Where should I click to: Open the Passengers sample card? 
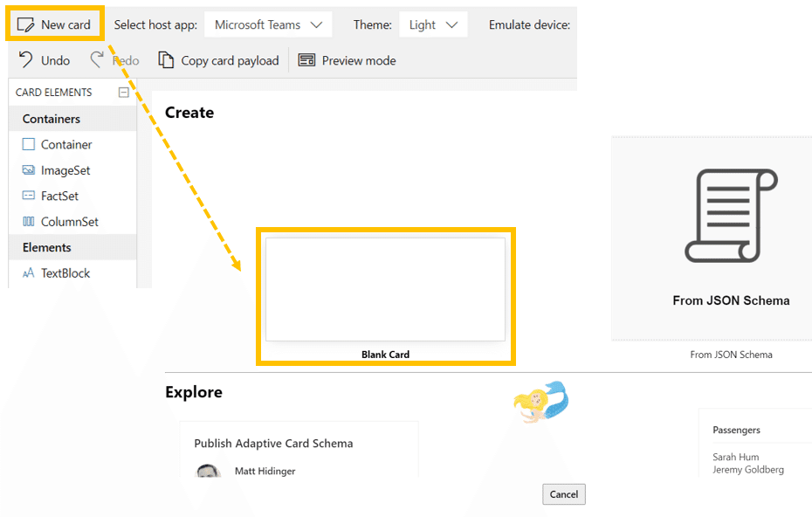point(755,443)
